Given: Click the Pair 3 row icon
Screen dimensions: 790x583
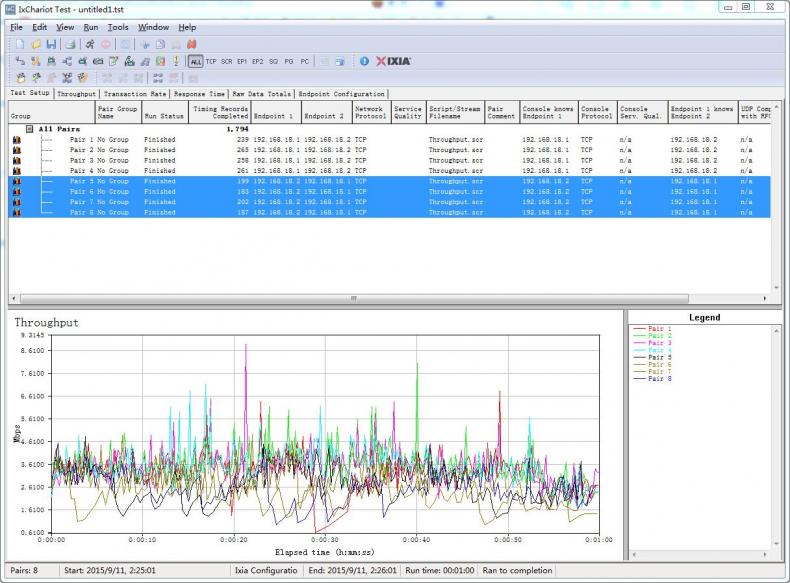Looking at the screenshot, I should tap(17, 161).
